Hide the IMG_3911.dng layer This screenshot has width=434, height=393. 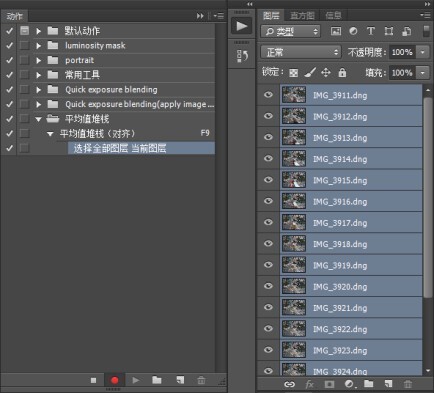(x=268, y=95)
